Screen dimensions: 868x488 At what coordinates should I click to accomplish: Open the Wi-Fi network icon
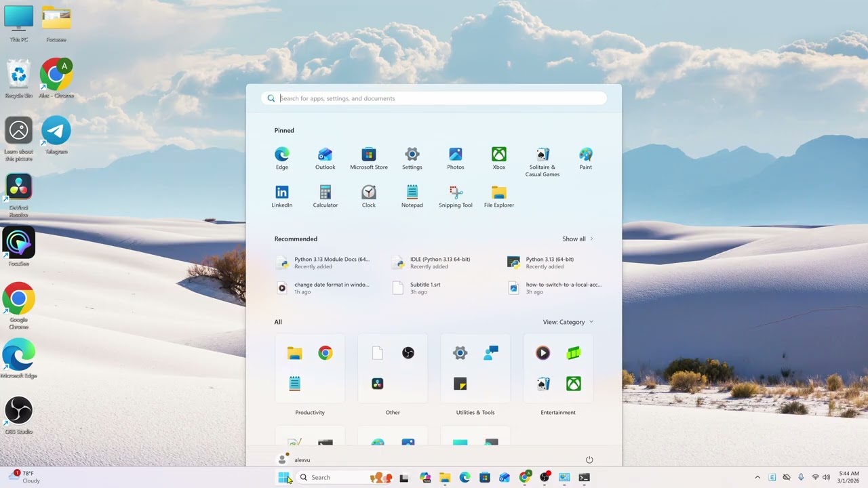(815, 477)
